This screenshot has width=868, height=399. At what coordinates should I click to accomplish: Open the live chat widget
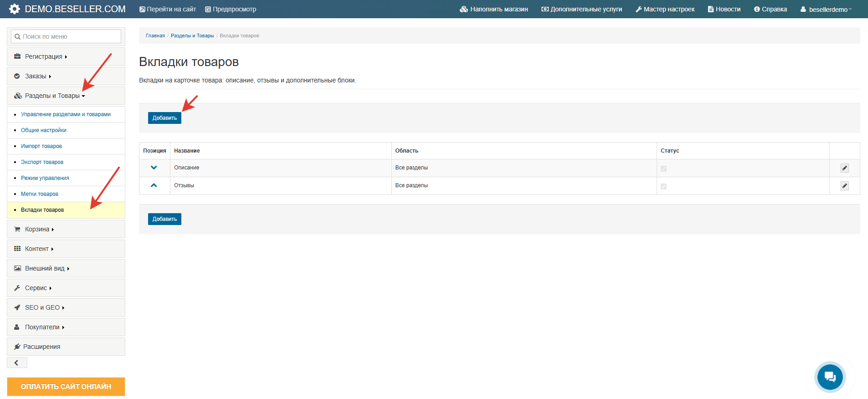(x=830, y=377)
